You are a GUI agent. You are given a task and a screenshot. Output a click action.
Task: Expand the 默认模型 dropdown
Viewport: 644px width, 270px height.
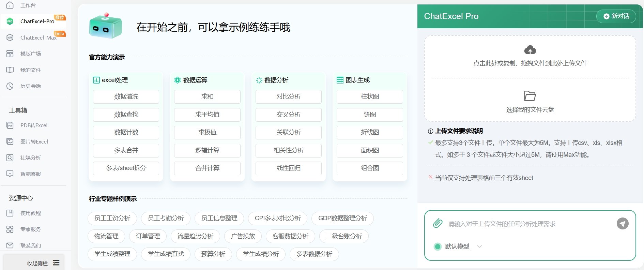[457, 246]
